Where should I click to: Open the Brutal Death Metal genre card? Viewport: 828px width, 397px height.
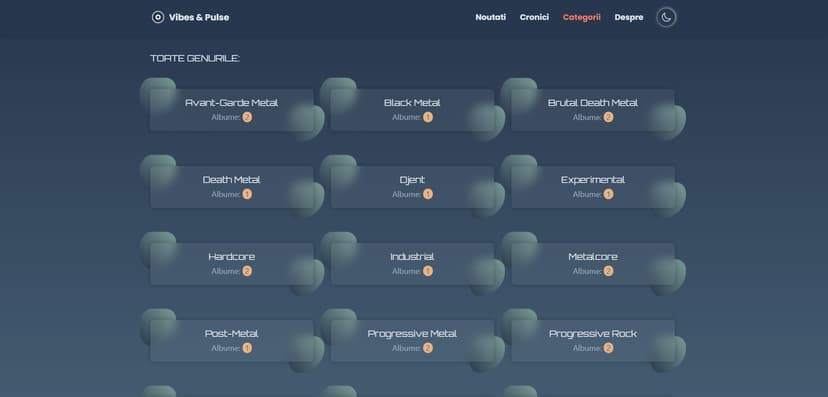(592, 110)
